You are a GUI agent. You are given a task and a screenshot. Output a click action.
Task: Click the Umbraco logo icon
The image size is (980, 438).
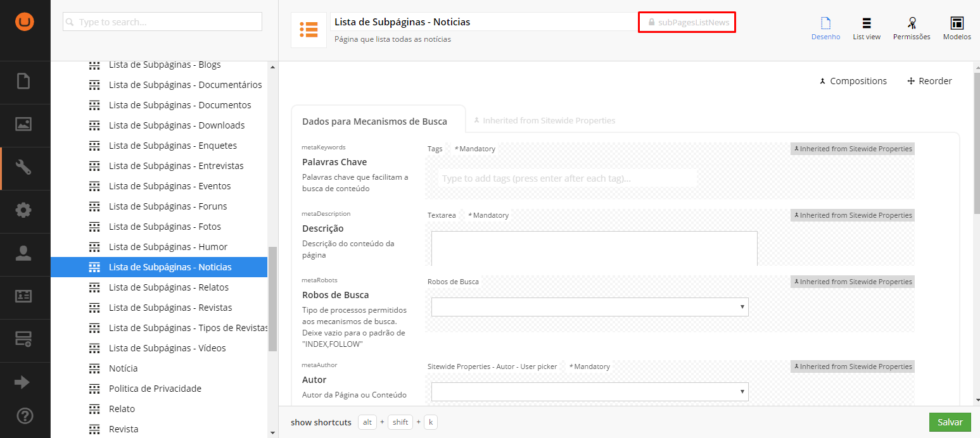(x=25, y=22)
